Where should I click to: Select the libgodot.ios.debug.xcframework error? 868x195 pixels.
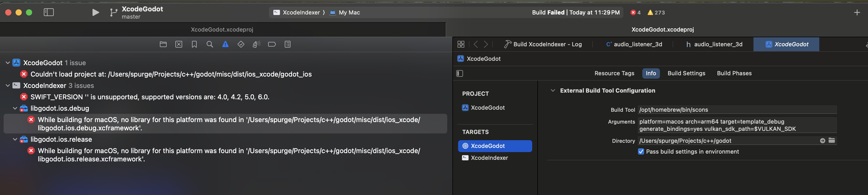coord(225,124)
